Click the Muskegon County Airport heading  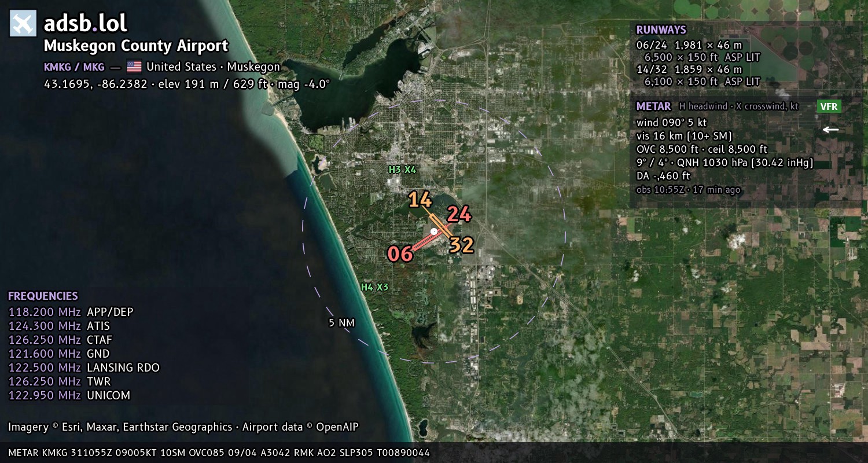coord(136,46)
